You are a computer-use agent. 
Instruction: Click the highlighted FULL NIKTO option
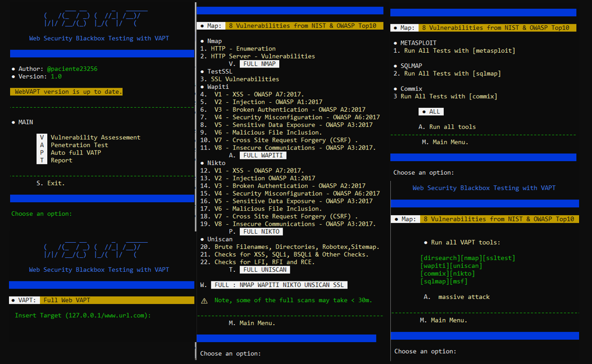(261, 231)
